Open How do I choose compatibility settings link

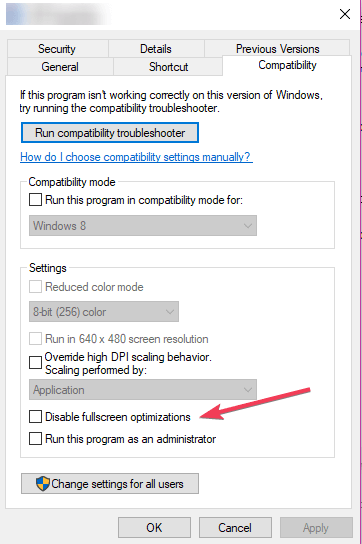coord(136,157)
